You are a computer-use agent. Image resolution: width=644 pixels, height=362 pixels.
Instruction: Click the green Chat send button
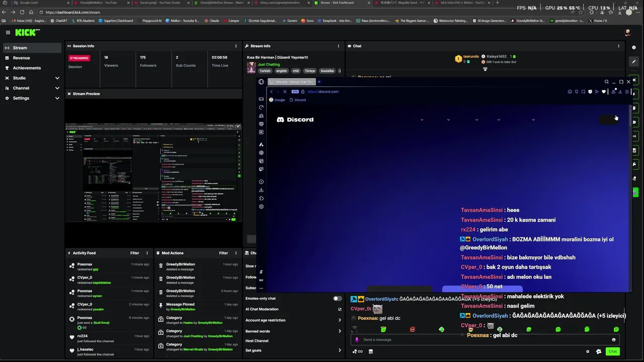pos(613,351)
